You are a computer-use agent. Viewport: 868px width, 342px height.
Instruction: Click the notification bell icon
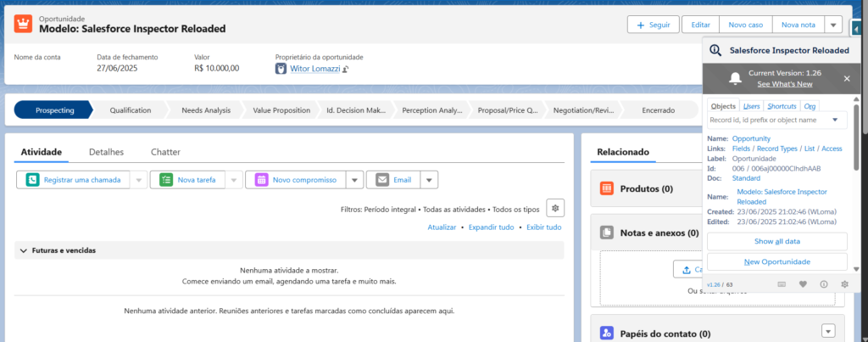tap(735, 79)
